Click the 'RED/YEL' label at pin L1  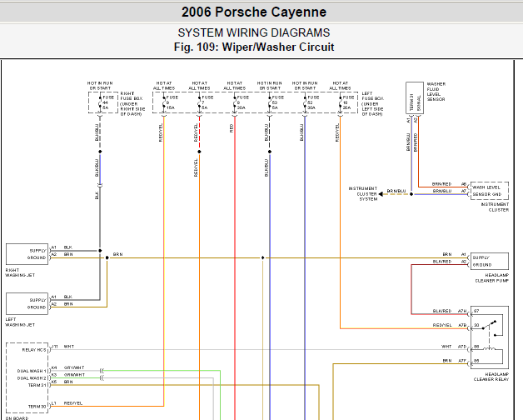(x=73, y=403)
